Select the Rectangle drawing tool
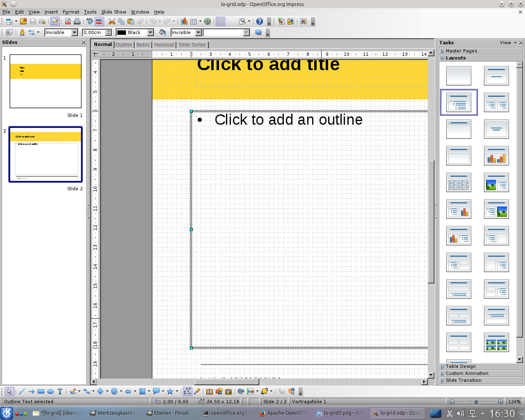Image resolution: width=525 pixels, height=420 pixels. 41,391
